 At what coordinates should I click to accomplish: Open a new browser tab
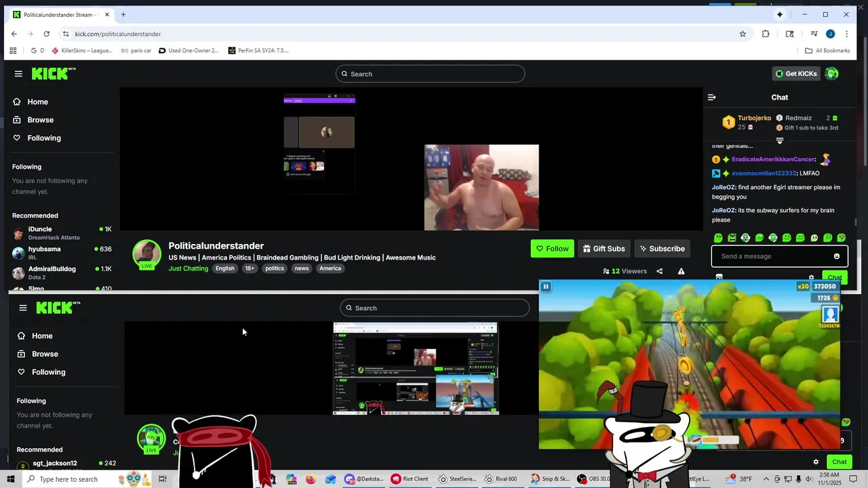(123, 14)
